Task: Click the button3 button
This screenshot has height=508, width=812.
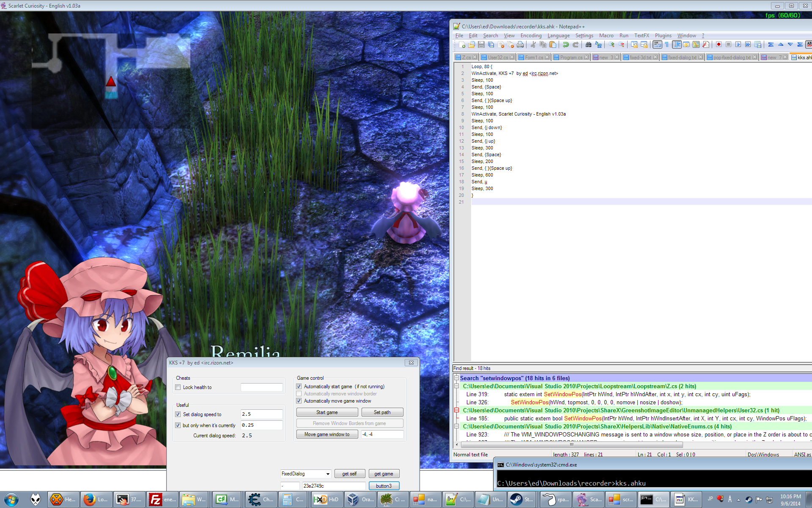Action: click(x=384, y=486)
